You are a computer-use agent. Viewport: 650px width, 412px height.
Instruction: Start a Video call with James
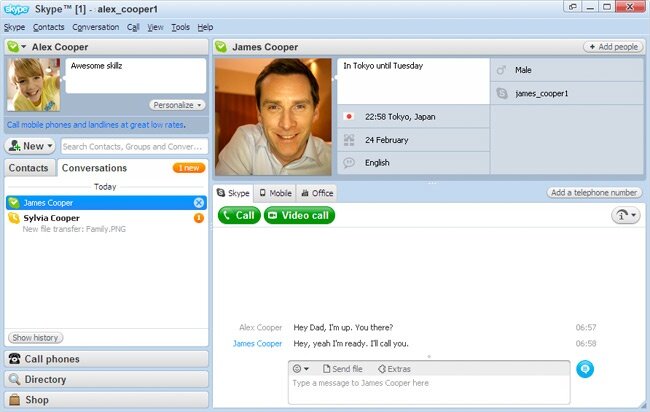tap(299, 215)
